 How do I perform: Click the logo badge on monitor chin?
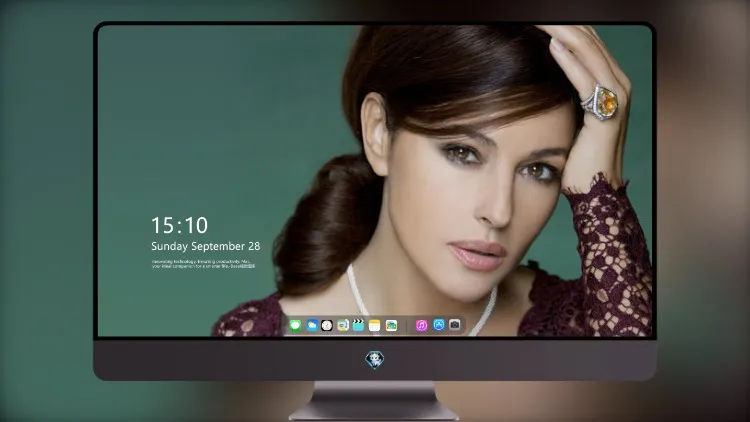pyautogui.click(x=375, y=360)
